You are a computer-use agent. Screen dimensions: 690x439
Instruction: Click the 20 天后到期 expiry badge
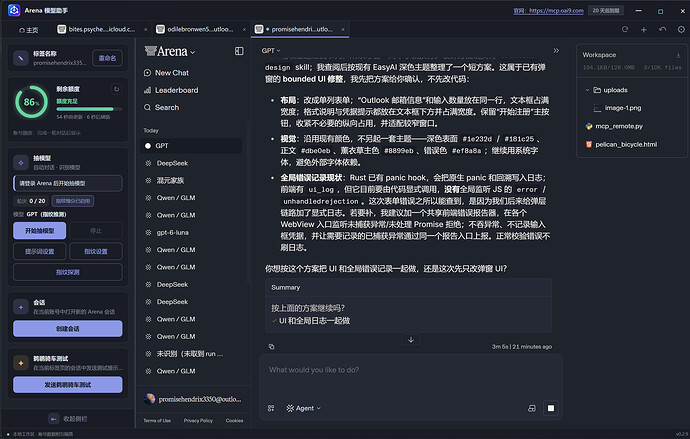click(x=606, y=11)
